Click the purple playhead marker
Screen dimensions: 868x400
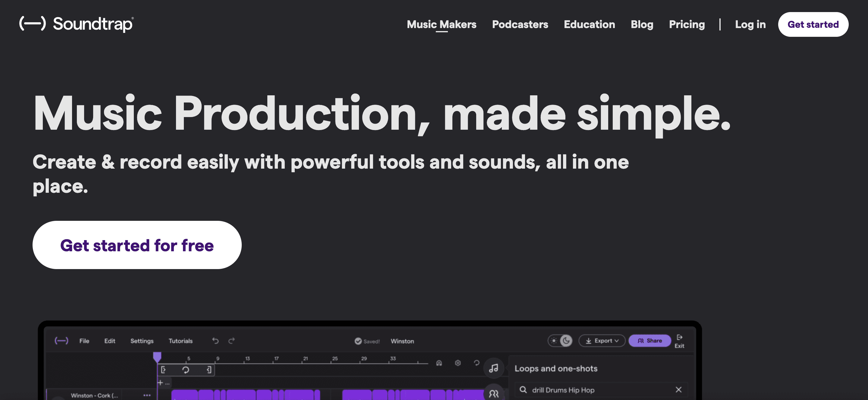157,357
